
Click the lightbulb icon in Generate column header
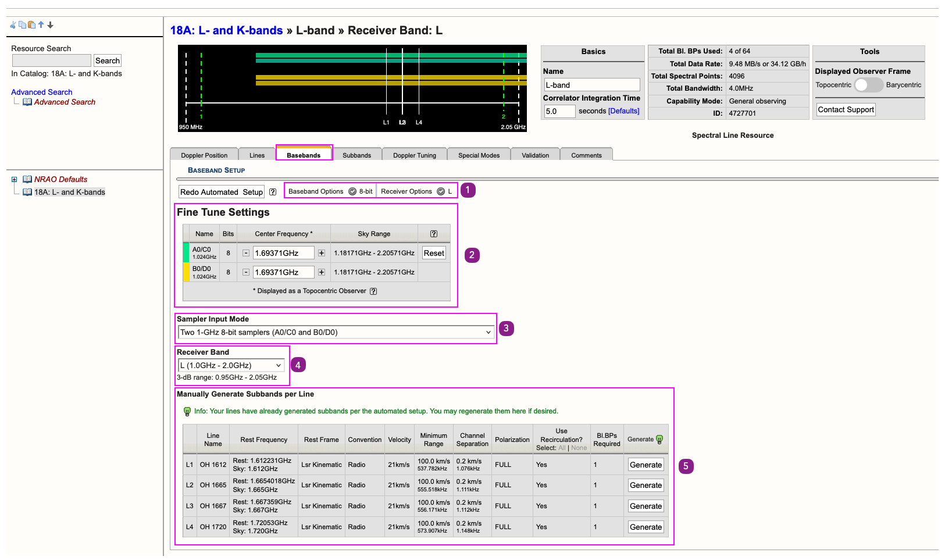tap(659, 440)
